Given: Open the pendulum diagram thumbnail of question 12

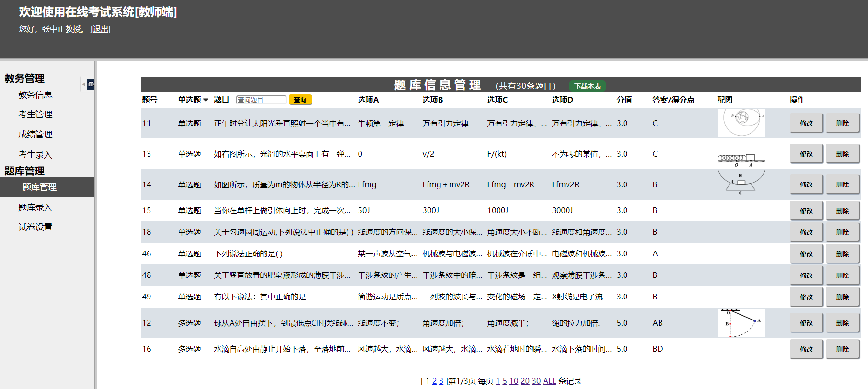Looking at the screenshot, I should [741, 323].
